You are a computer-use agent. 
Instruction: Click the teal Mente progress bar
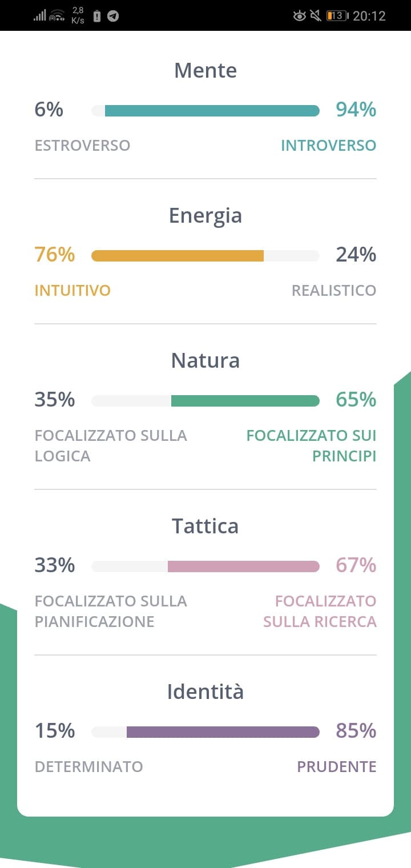coord(205,111)
